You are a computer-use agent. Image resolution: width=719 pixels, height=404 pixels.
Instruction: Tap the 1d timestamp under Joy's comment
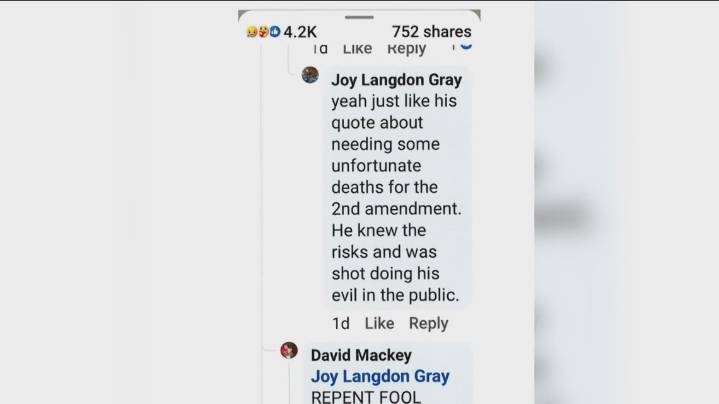click(341, 324)
